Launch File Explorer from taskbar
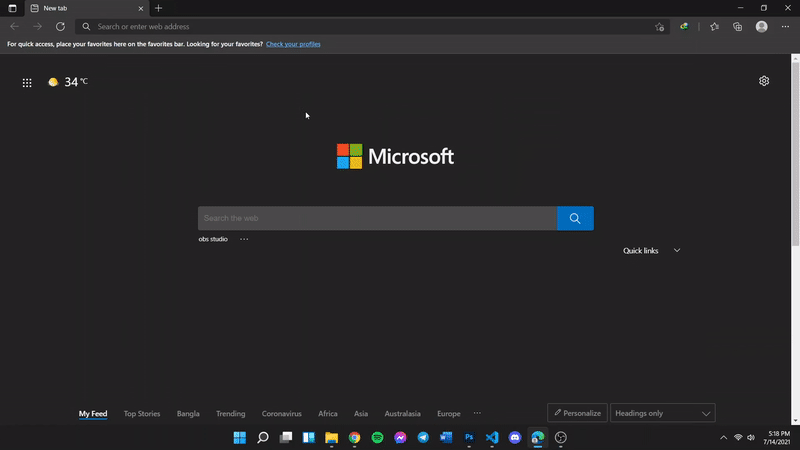This screenshot has width=800, height=450. tap(332, 437)
